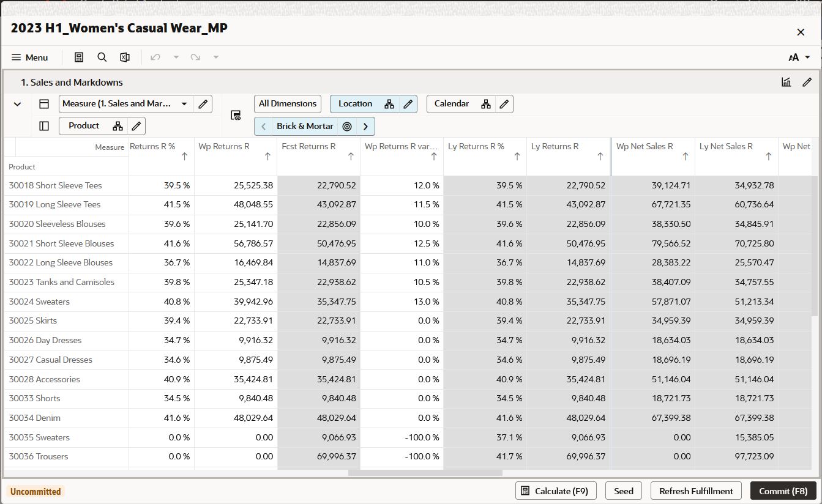Sort by the Fcst Returns R column arrow
The height and width of the screenshot is (504, 822).
coord(351,157)
